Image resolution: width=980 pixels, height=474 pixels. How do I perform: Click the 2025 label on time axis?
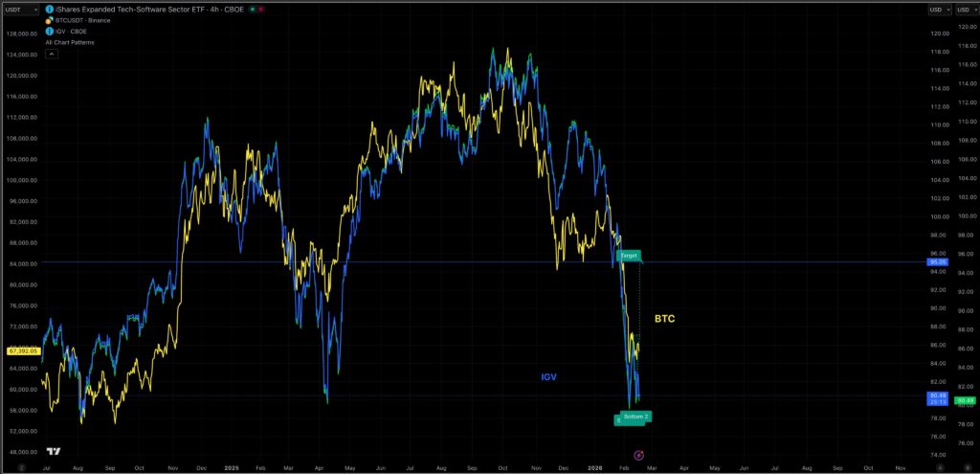tap(232, 467)
